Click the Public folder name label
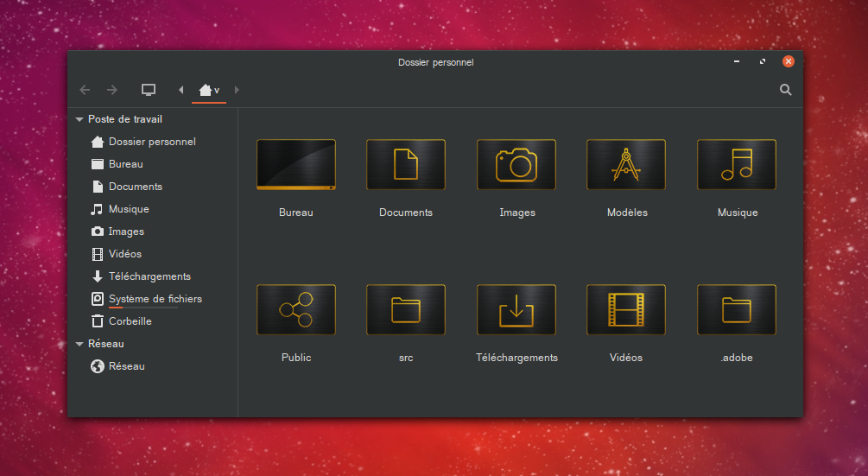Viewport: 868px width, 476px height. 296,358
